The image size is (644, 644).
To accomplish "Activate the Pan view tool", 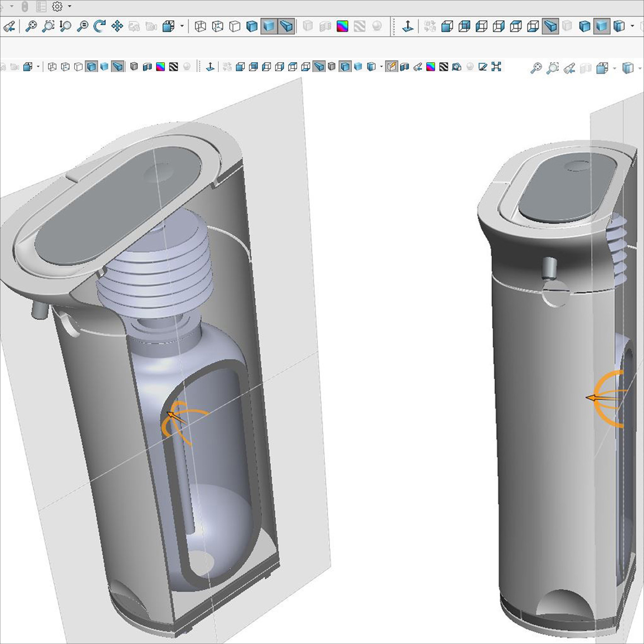I will point(117,26).
